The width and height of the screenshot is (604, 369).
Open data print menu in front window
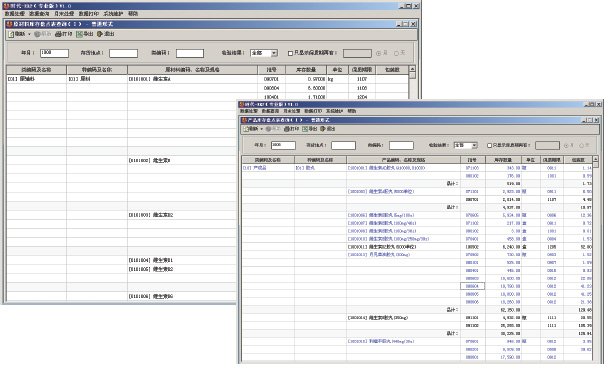pyautogui.click(x=313, y=111)
